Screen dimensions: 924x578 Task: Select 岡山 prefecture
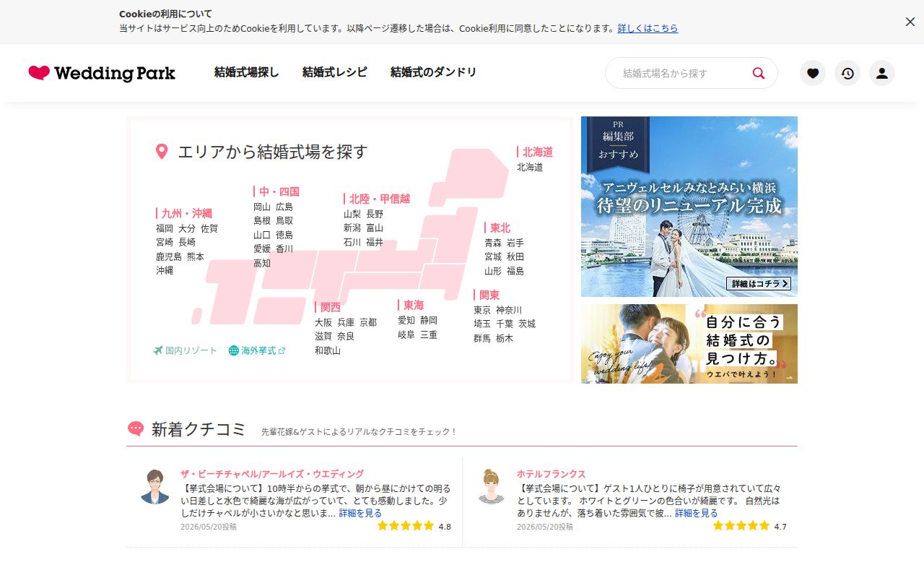[262, 207]
